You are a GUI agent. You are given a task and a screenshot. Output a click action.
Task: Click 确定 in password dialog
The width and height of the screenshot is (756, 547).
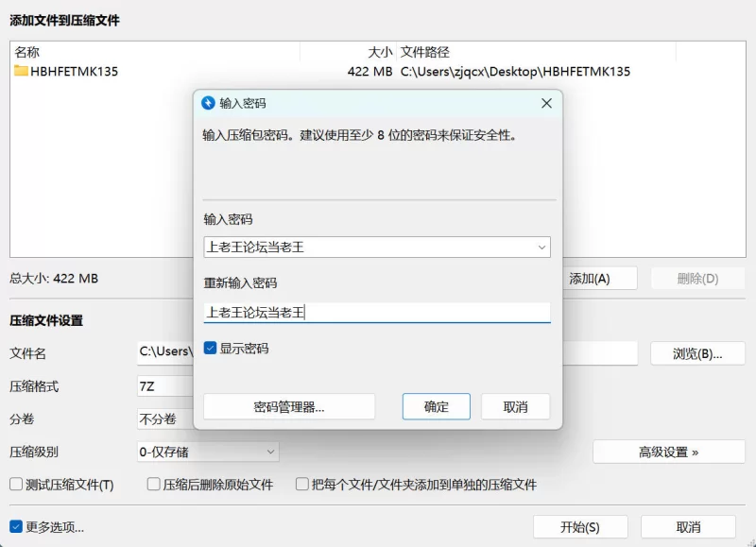[437, 407]
